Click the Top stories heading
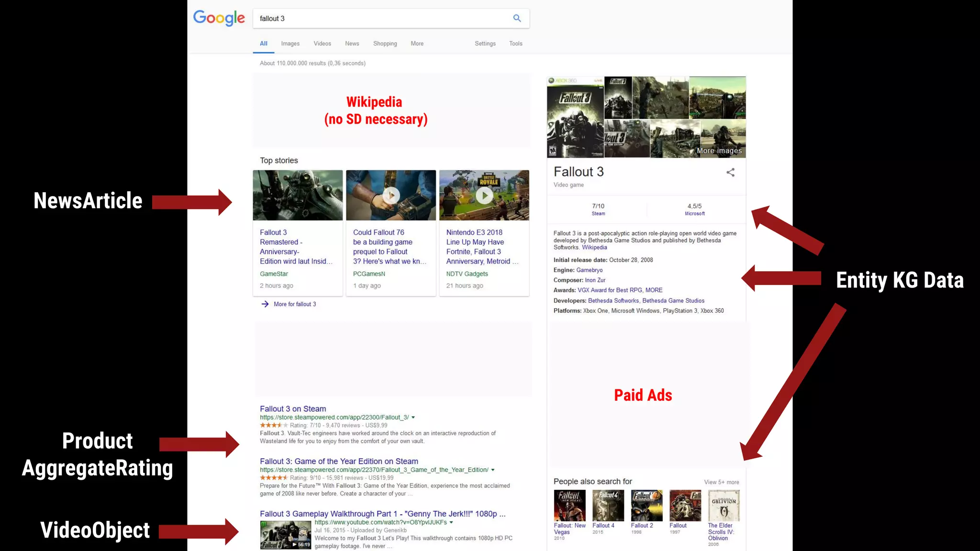980x551 pixels. [x=279, y=161]
